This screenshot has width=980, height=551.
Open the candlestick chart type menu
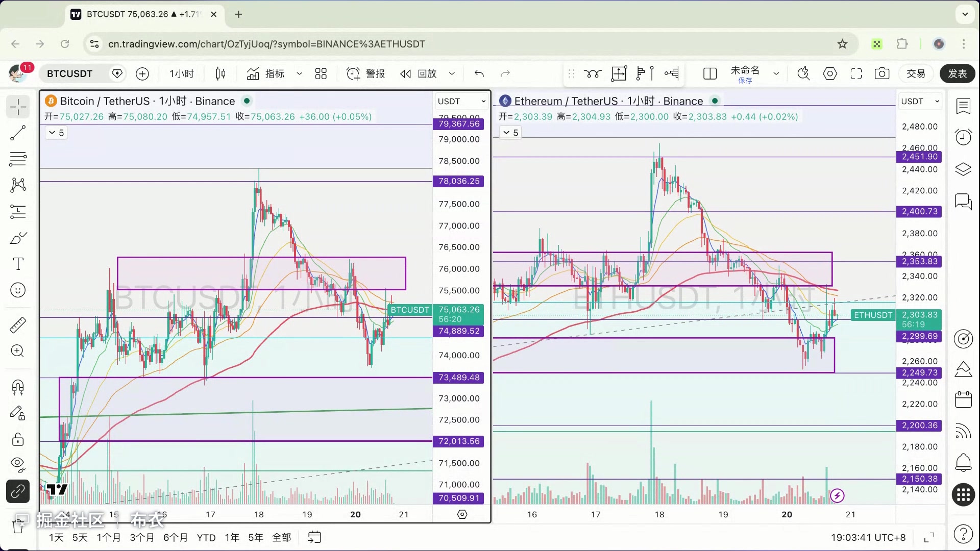coord(220,73)
